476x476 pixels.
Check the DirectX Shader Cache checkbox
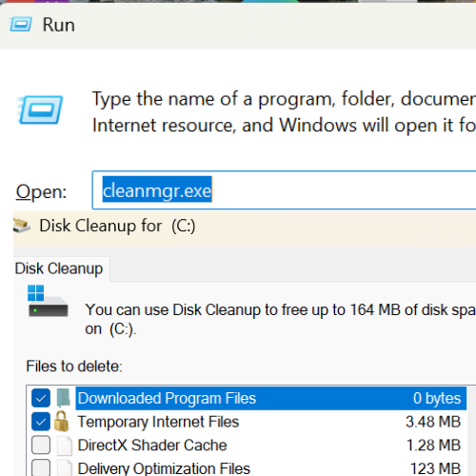tap(41, 445)
